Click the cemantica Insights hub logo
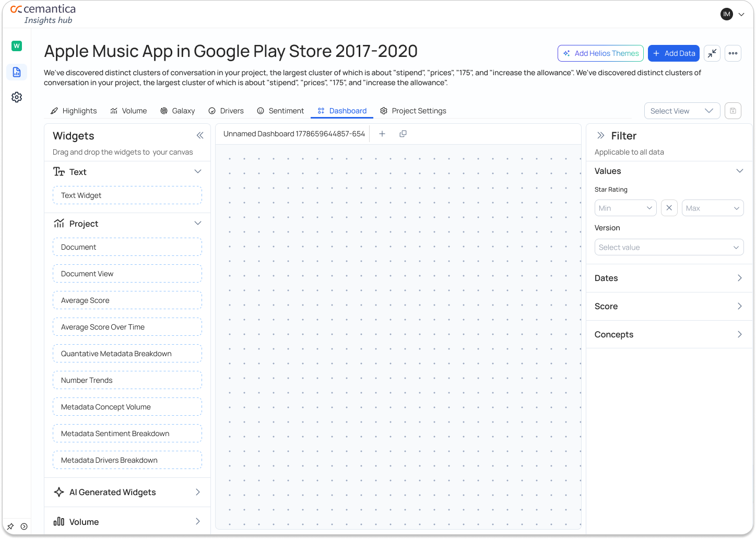This screenshot has width=756, height=539. [x=43, y=14]
